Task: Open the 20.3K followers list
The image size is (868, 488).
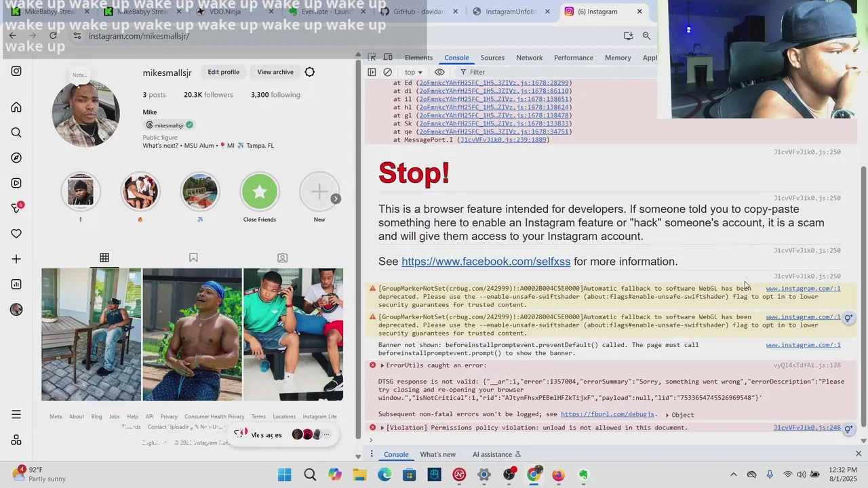Action: (208, 95)
